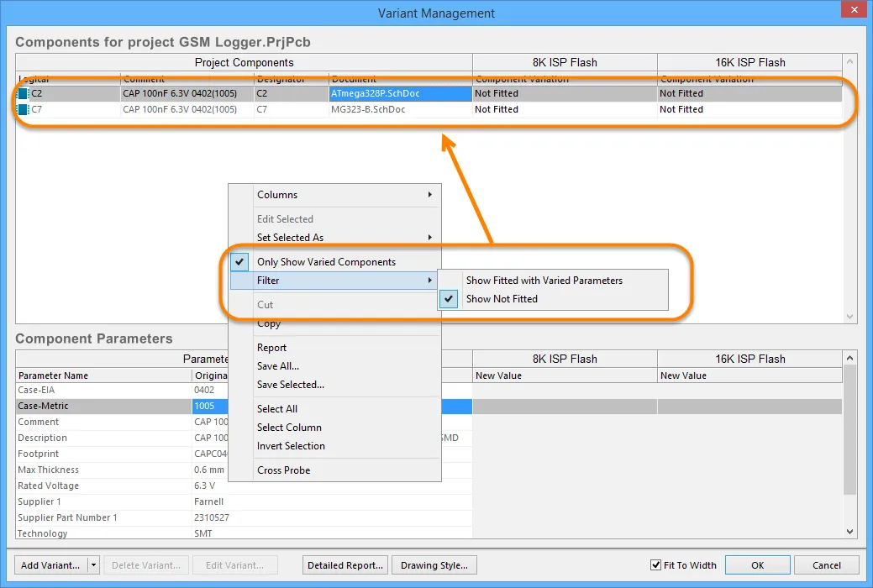Click 16K ISP Flash New Value header
The width and height of the screenshot is (873, 588).
749,375
